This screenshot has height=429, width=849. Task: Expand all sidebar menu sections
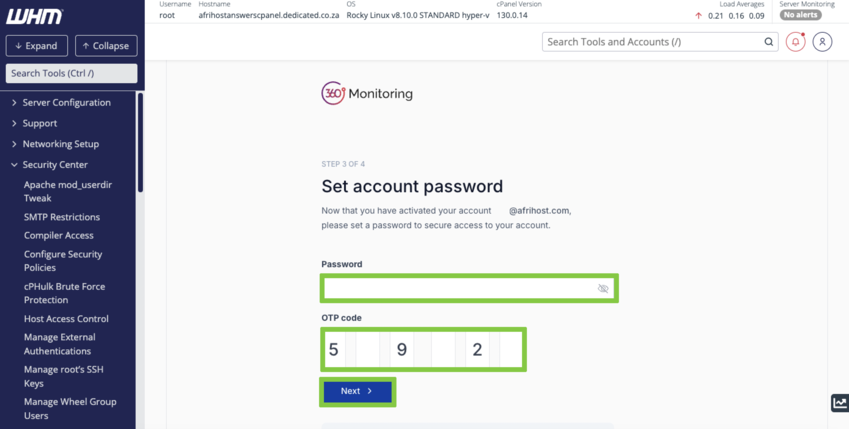pyautogui.click(x=37, y=46)
